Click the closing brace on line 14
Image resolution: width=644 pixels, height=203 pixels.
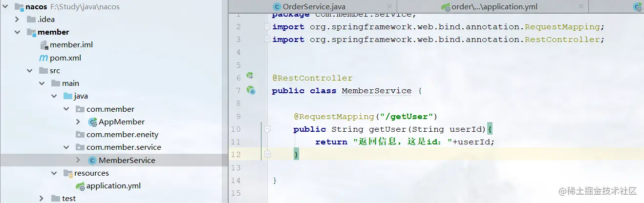coord(275,181)
